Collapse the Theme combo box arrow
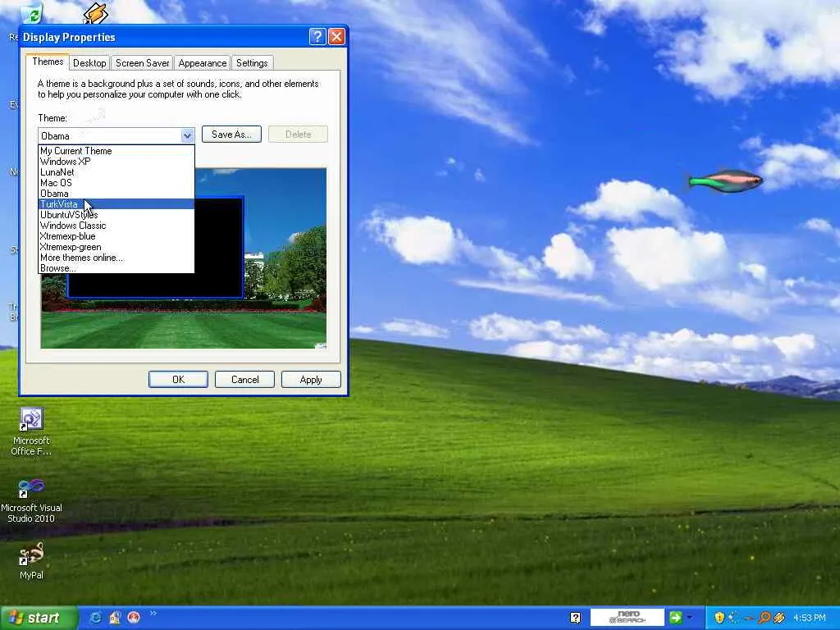 187,135
